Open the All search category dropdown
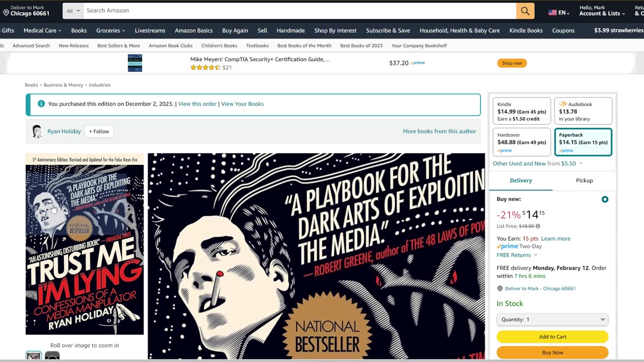The image size is (644, 362). point(73,11)
